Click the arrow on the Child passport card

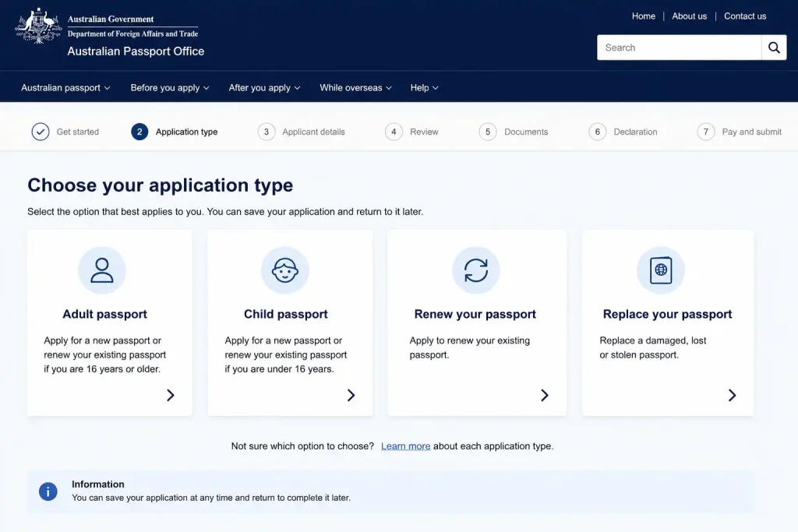(x=351, y=395)
